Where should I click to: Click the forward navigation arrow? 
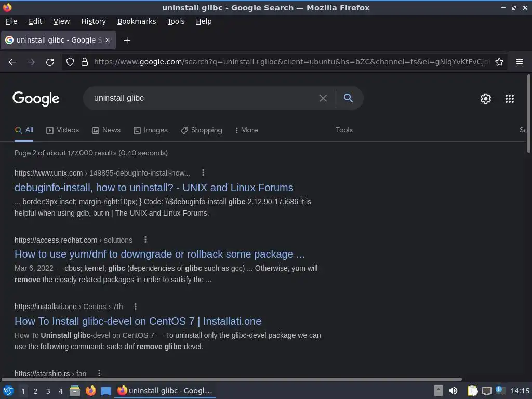[31, 62]
